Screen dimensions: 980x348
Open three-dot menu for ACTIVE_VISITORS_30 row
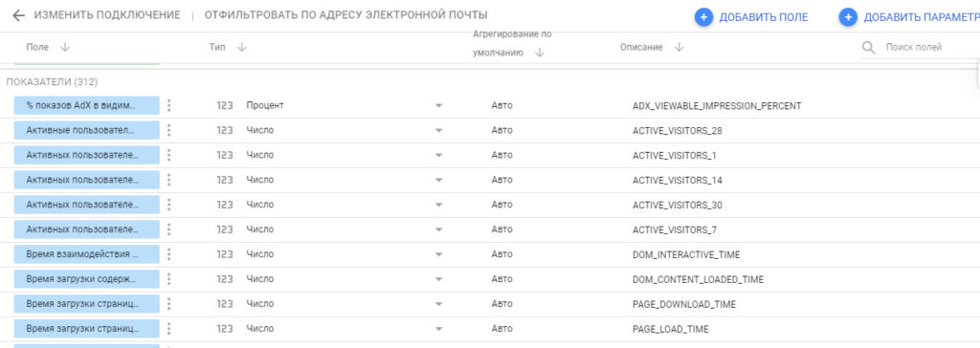(168, 205)
